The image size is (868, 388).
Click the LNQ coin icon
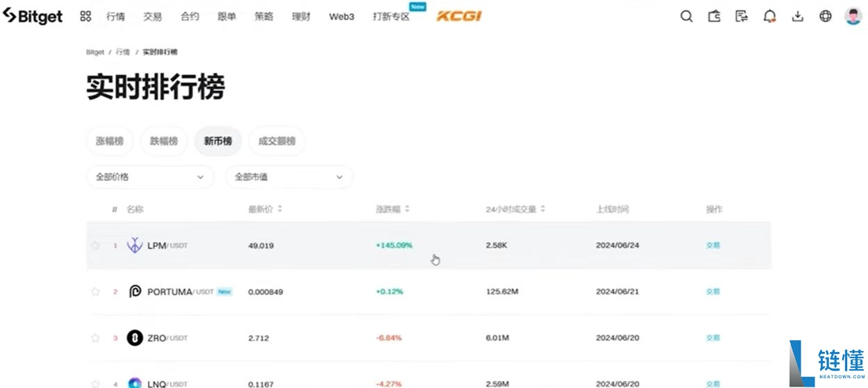click(x=135, y=383)
